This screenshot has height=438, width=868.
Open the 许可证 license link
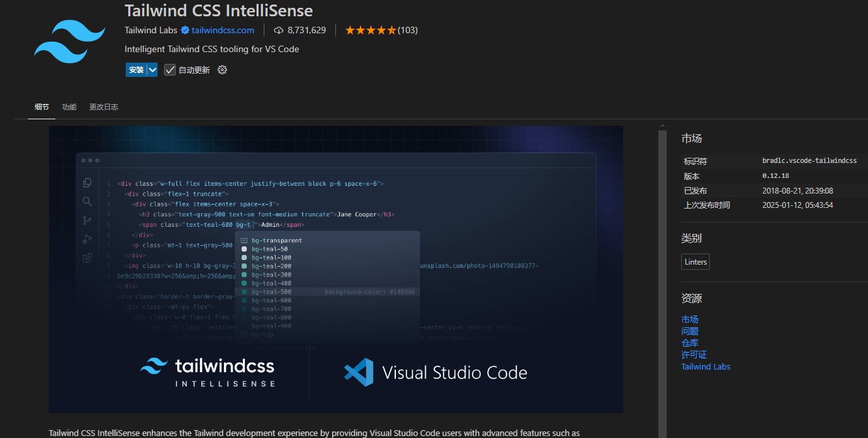click(x=693, y=355)
